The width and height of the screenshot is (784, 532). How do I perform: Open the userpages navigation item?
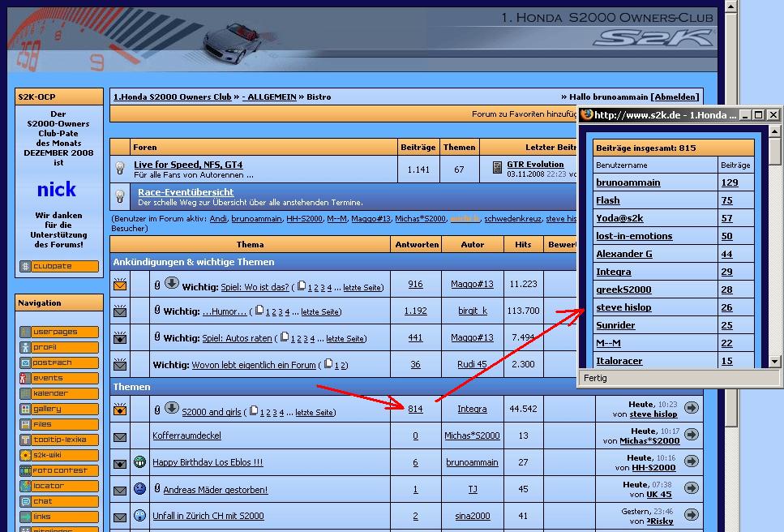point(59,332)
